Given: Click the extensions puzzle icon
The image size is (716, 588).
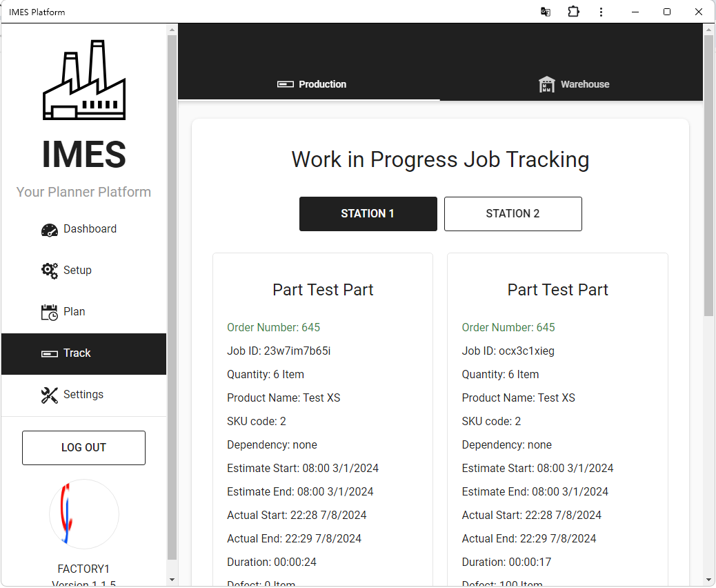Looking at the screenshot, I should coord(573,12).
